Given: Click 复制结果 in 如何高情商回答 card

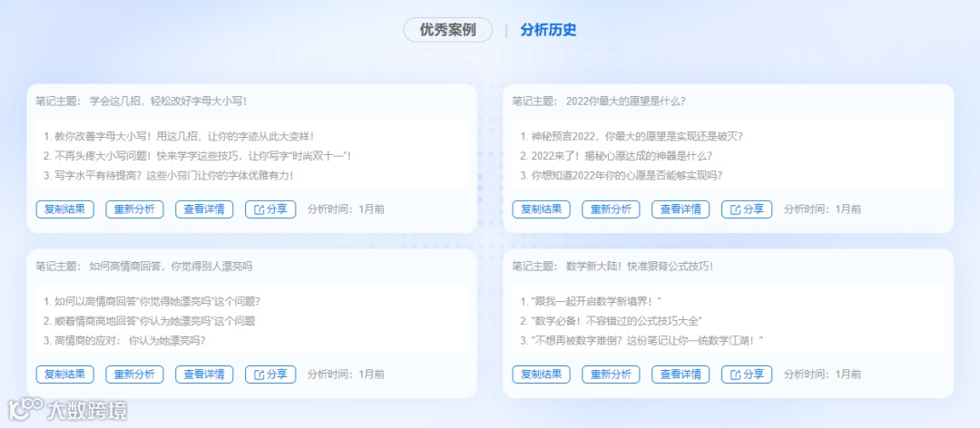Looking at the screenshot, I should click(x=65, y=374).
